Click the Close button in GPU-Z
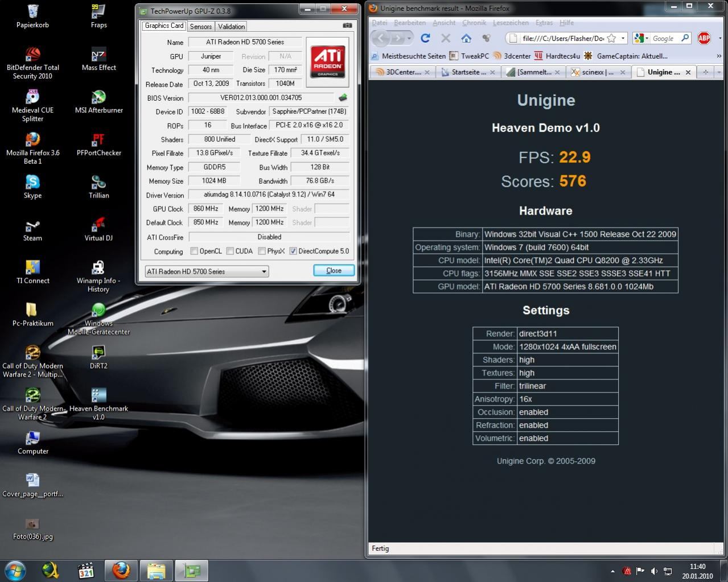728x582 pixels. click(334, 271)
